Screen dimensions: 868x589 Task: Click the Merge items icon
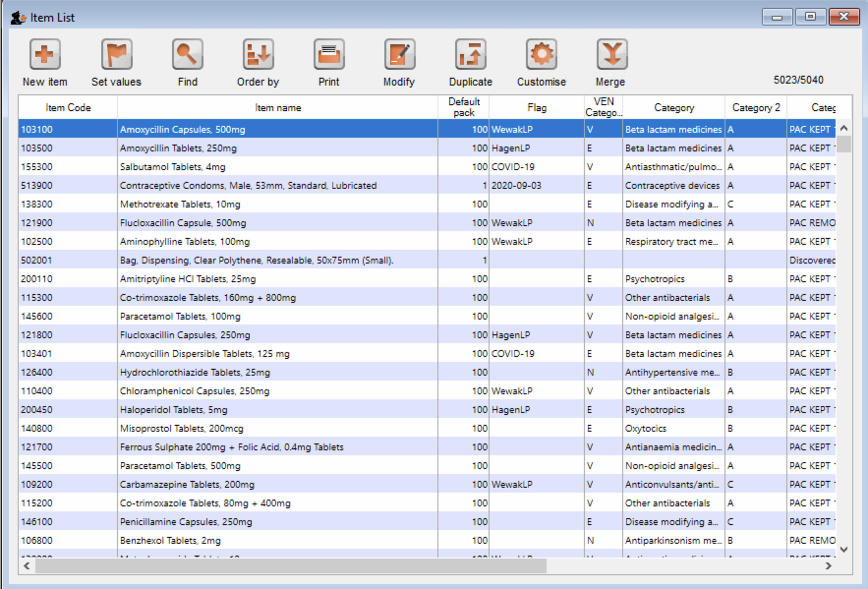pyautogui.click(x=611, y=55)
